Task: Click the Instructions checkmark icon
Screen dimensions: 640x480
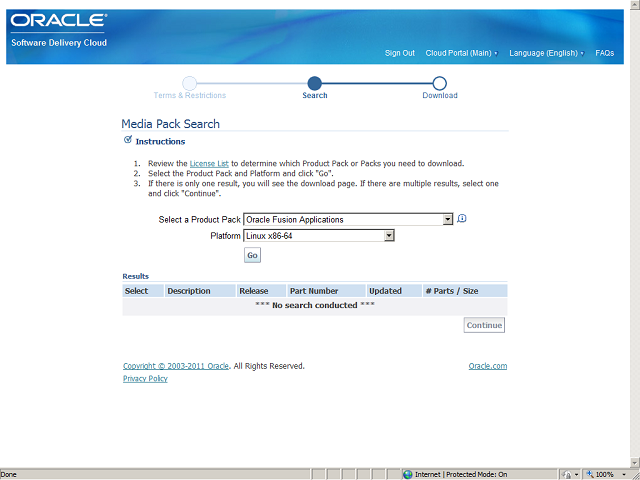Action: coord(128,140)
